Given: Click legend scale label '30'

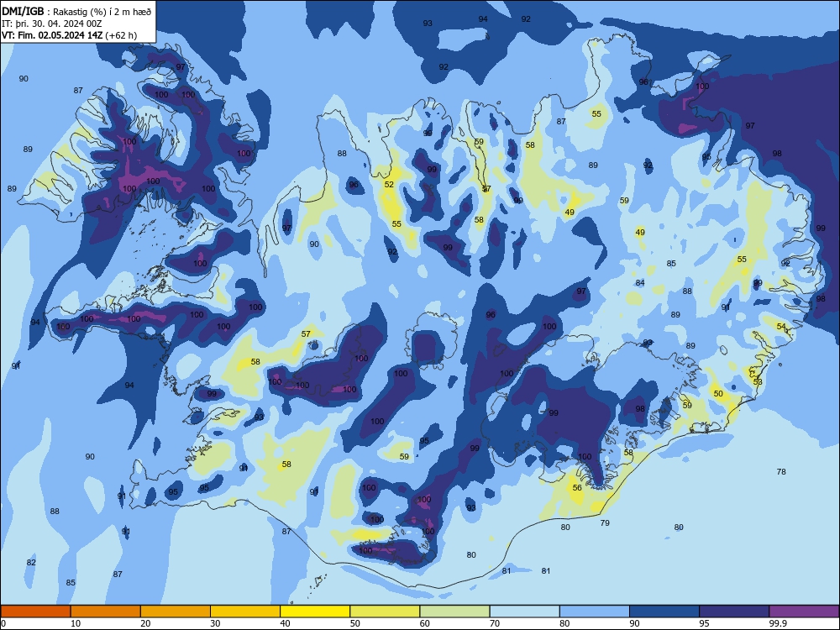Looking at the screenshot, I should point(215,623).
